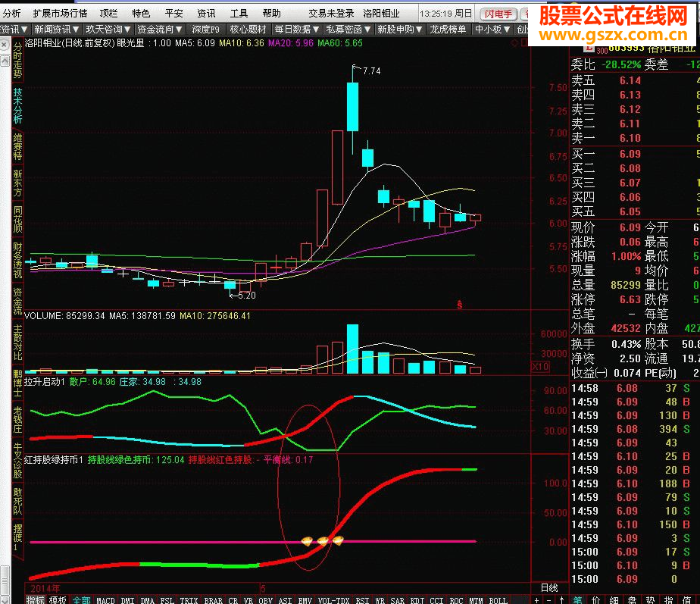700x604 pixels.
Task: Select the 价 price tab icon
Action: coord(595,600)
